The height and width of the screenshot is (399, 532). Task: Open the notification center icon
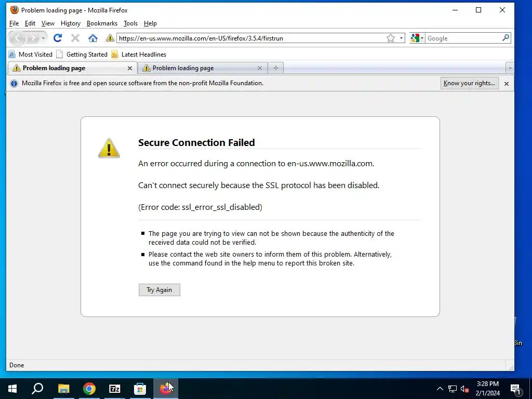tap(515, 389)
